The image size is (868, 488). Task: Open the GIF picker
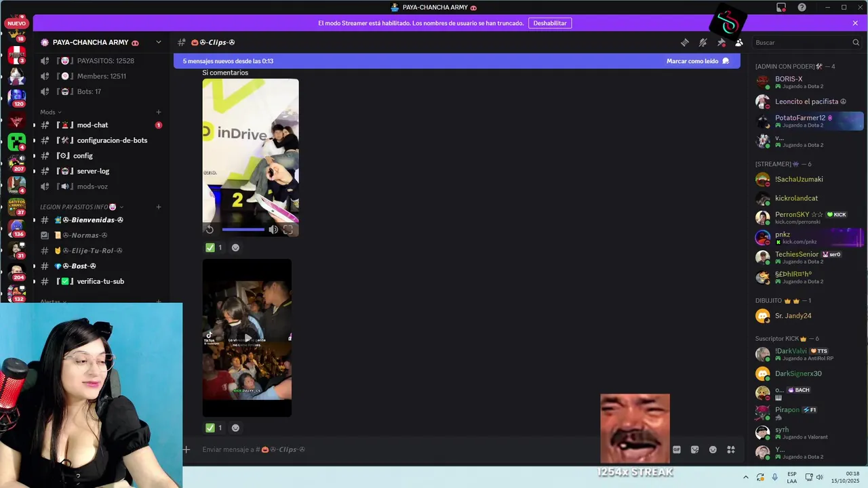point(676,449)
